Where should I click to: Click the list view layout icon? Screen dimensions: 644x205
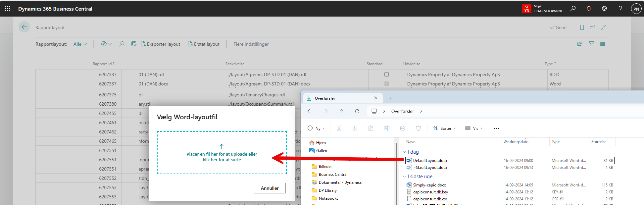(x=603, y=44)
